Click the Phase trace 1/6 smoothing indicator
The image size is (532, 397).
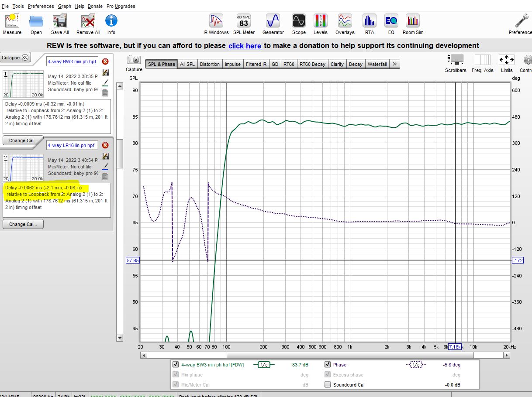(416, 365)
